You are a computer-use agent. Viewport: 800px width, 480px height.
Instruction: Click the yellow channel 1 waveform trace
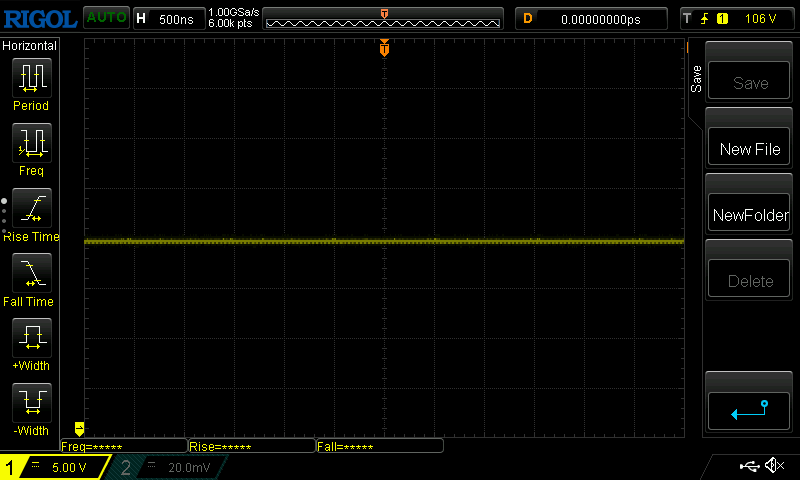[x=384, y=241]
